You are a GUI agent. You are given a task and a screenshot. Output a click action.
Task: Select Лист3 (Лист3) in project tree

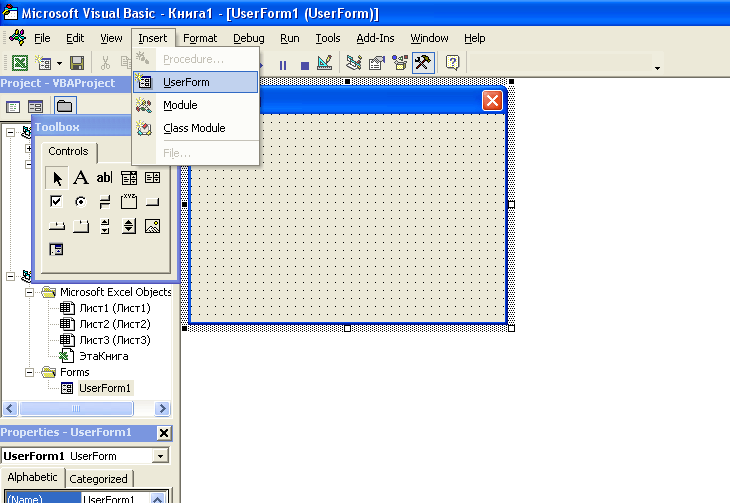(115, 340)
